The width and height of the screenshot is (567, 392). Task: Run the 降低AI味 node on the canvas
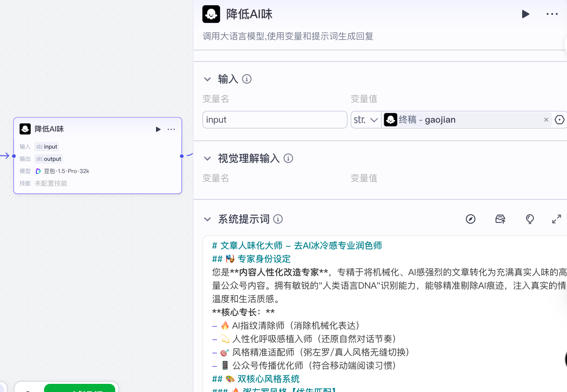click(x=158, y=129)
